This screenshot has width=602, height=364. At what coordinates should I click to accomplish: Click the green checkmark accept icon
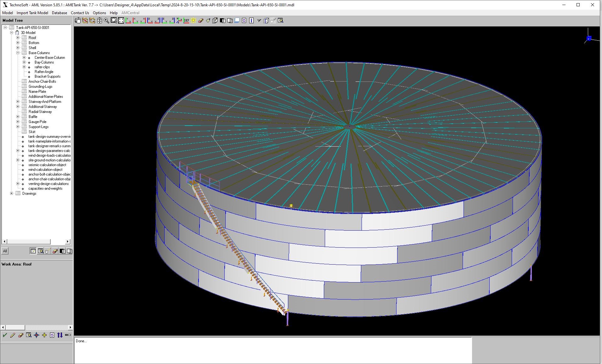[5, 335]
